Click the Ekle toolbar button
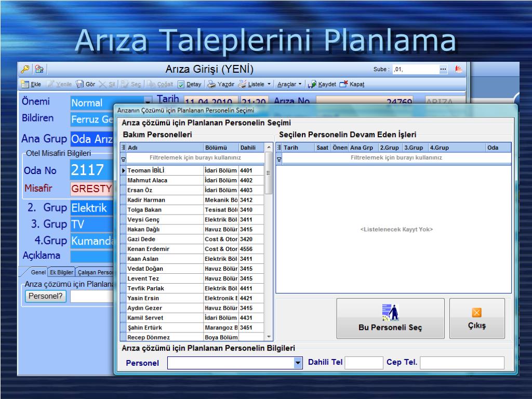532x399 pixels. point(31,84)
